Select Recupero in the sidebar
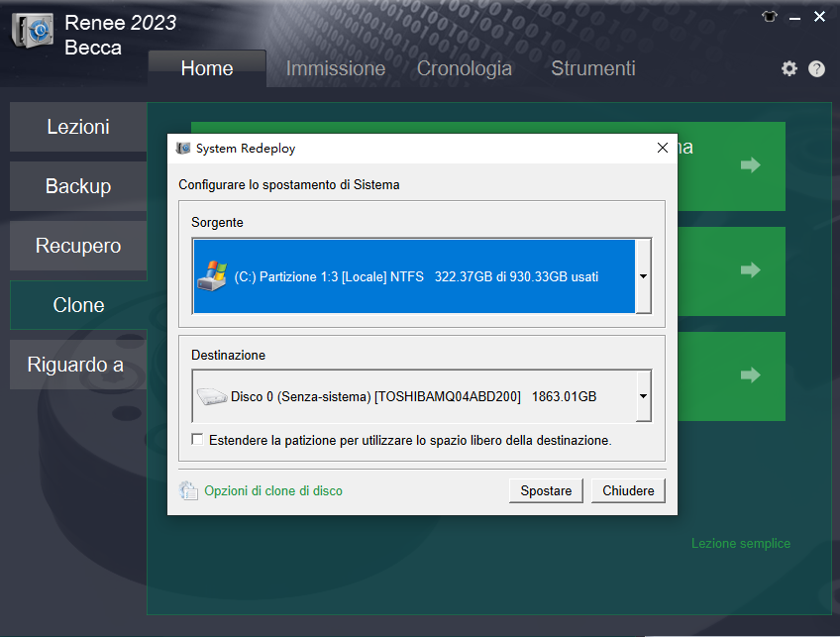 [x=78, y=246]
